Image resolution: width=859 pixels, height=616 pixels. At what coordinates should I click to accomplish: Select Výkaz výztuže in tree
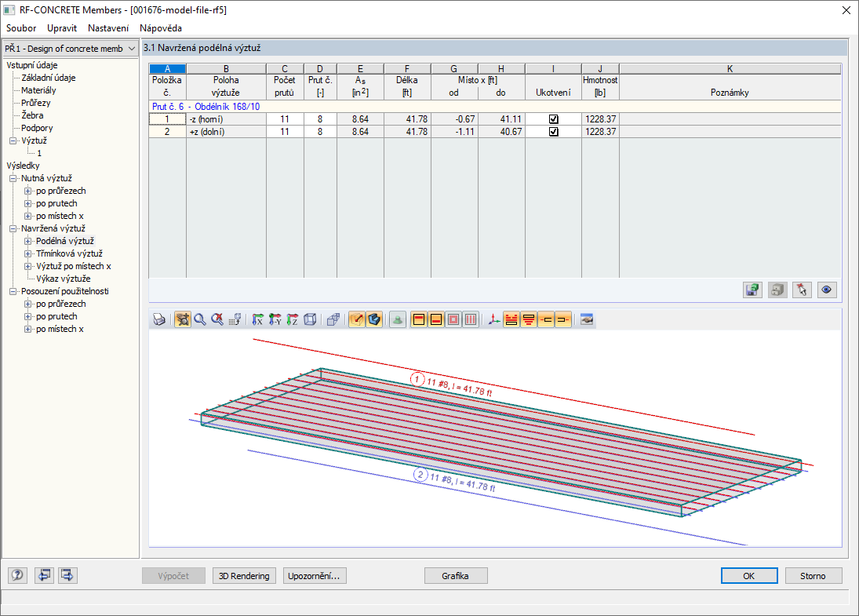[63, 279]
